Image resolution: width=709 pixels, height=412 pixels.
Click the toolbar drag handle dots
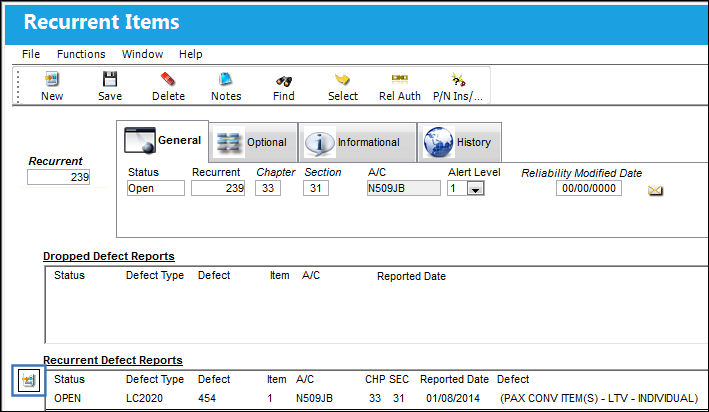pyautogui.click(x=18, y=86)
